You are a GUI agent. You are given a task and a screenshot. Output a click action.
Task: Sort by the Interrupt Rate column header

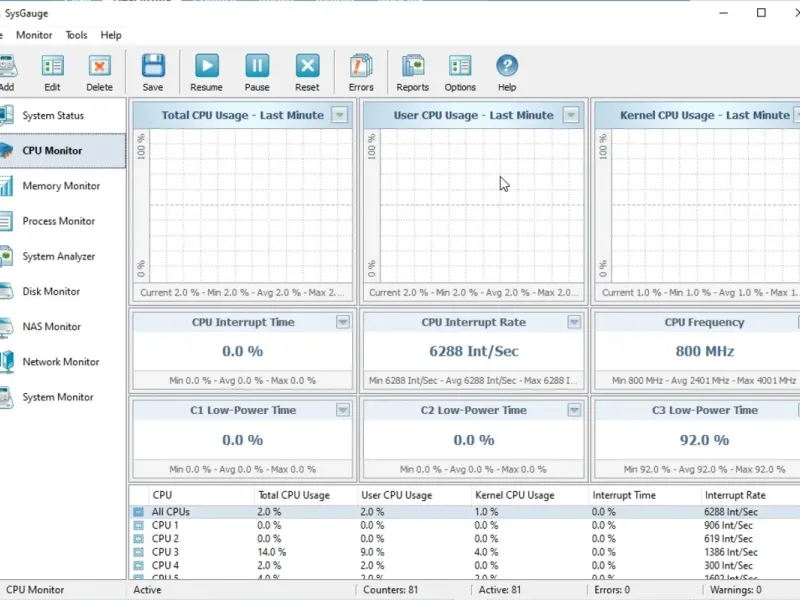pyautogui.click(x=750, y=495)
